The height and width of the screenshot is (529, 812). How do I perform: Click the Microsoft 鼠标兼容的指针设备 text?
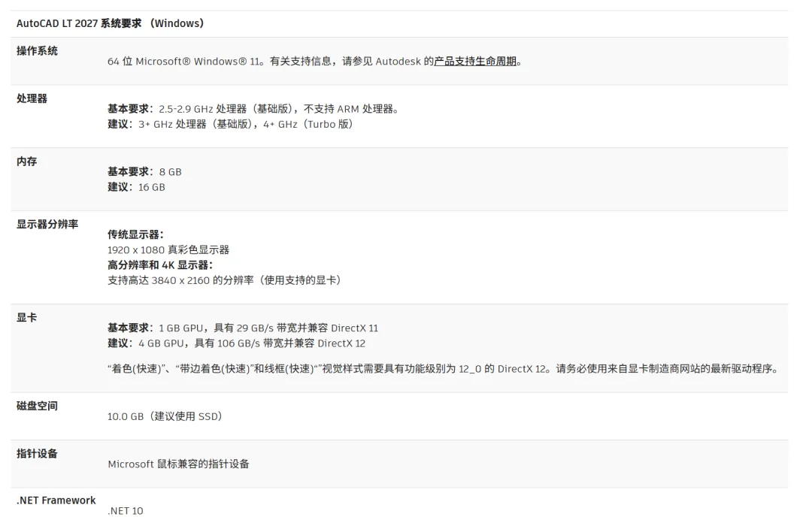point(178,464)
